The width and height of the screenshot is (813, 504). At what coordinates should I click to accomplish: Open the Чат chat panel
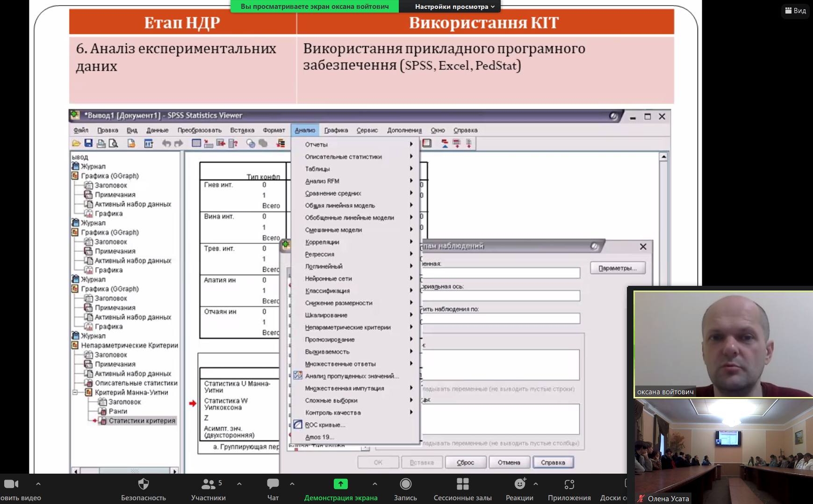pyautogui.click(x=273, y=489)
